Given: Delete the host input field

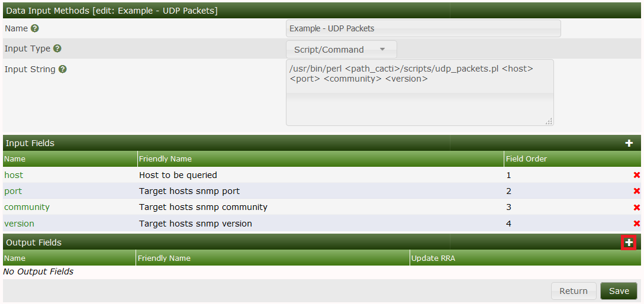Looking at the screenshot, I should click(637, 176).
